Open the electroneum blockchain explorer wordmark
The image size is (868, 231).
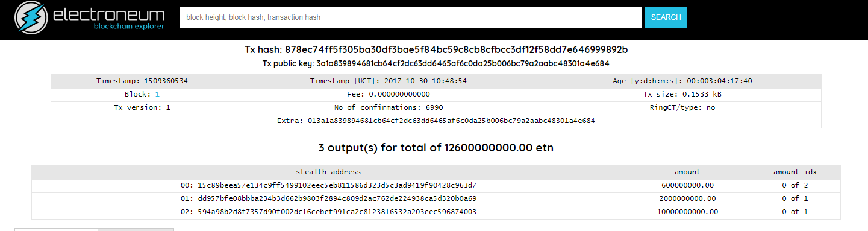[x=109, y=19]
